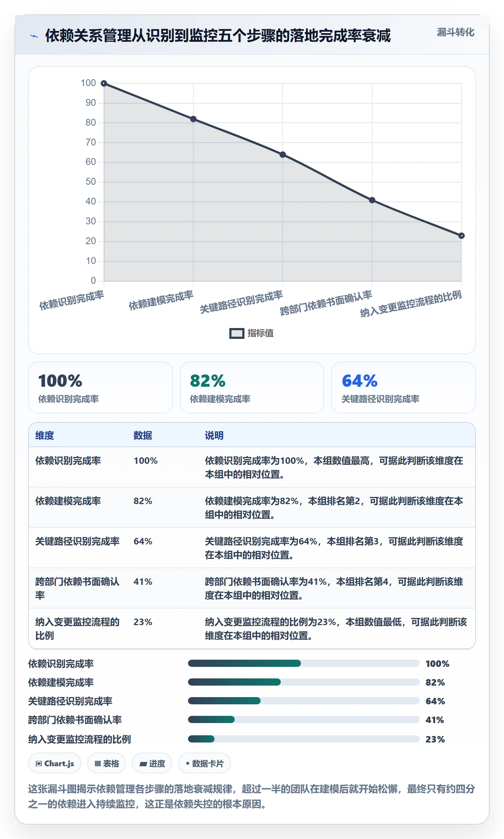Image resolution: width=504 pixels, height=839 pixels.
Task: Click the 说明 column header in the table
Action: point(214,435)
